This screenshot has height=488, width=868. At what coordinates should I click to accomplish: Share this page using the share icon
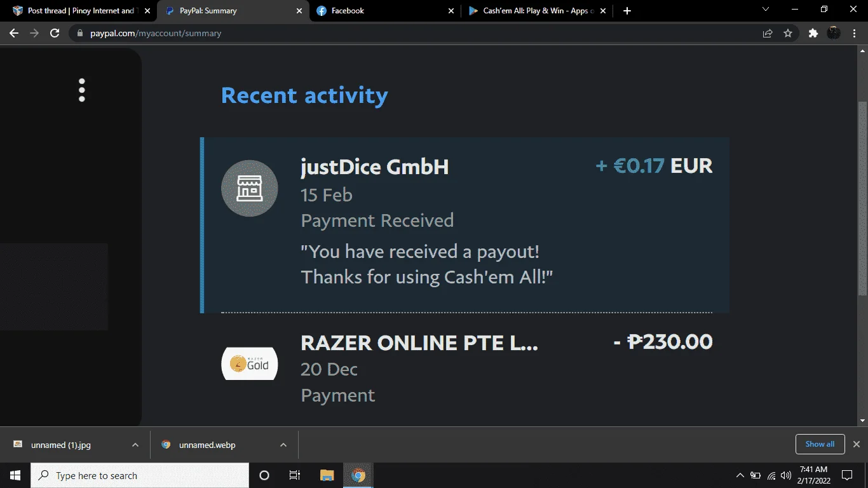(x=768, y=33)
